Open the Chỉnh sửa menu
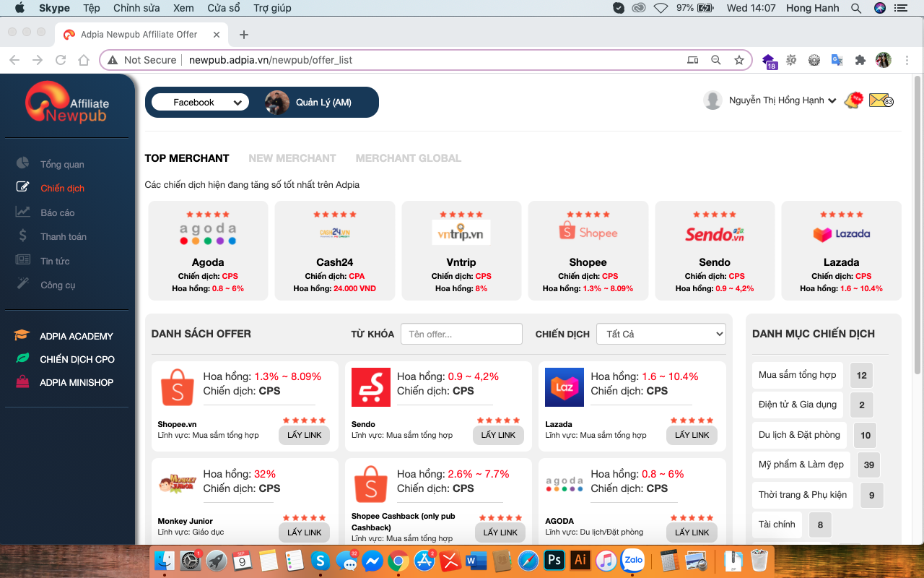The width and height of the screenshot is (924, 578). tap(137, 8)
